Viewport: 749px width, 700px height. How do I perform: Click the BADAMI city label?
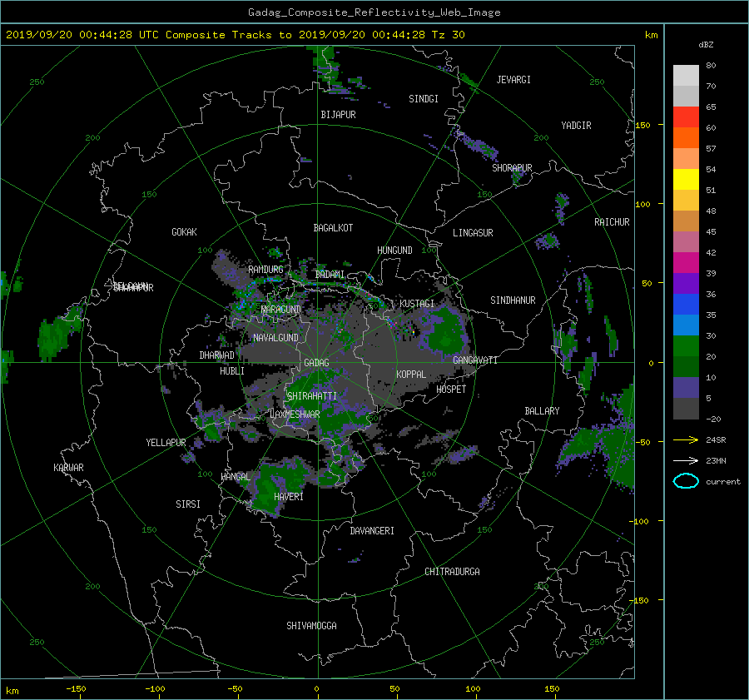click(330, 275)
